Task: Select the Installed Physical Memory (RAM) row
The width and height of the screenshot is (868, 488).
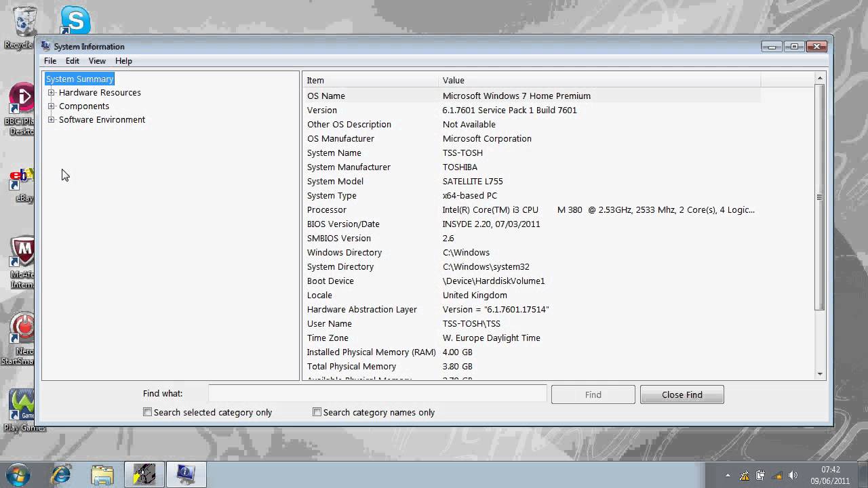Action: pyautogui.click(x=532, y=352)
